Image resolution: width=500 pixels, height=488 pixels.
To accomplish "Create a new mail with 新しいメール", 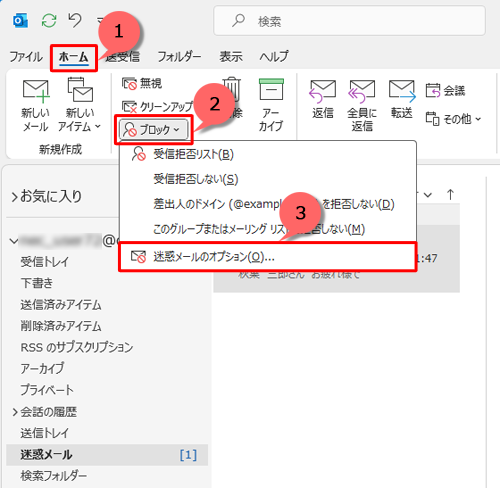I will coord(35,105).
